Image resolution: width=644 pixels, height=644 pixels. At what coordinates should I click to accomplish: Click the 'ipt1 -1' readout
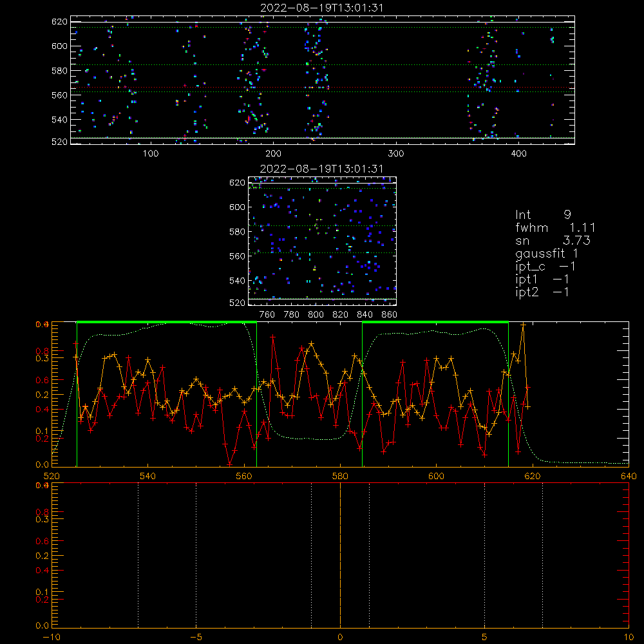click(x=542, y=279)
